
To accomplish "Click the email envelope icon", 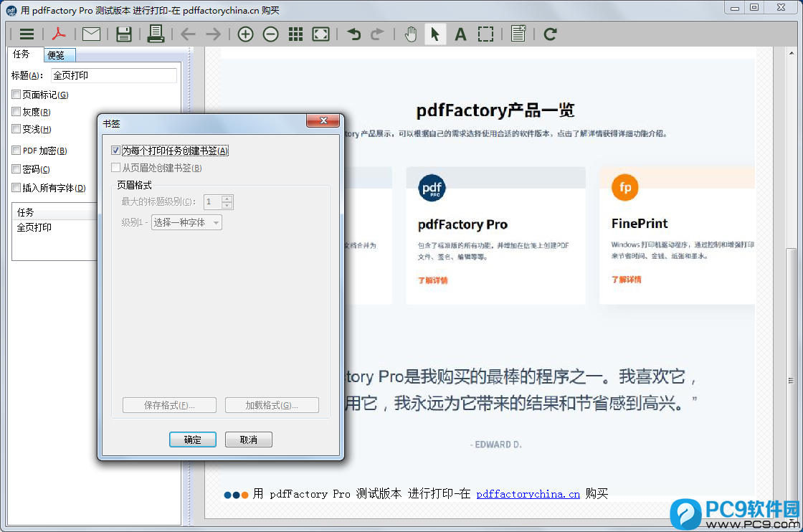I will tap(91, 34).
